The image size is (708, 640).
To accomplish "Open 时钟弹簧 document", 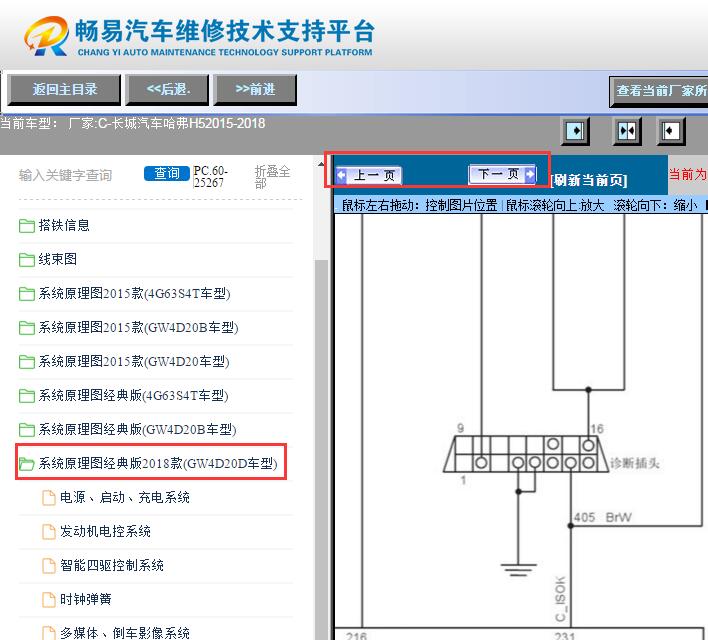I will (85, 599).
